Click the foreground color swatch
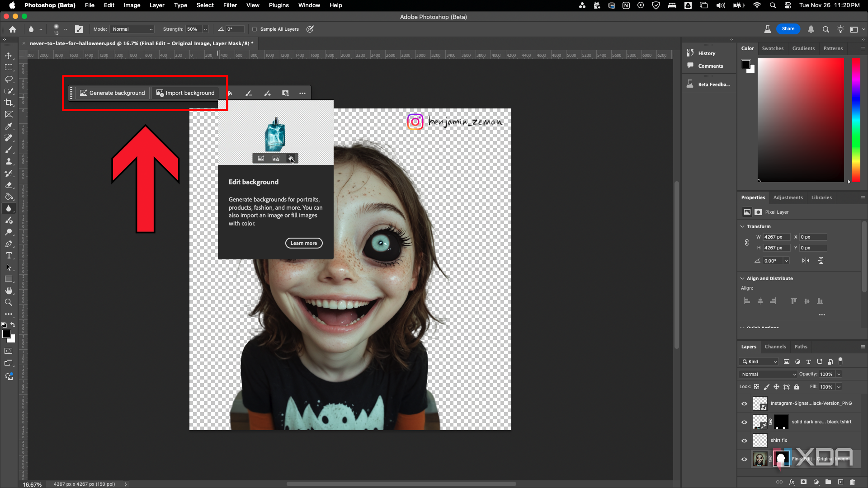The width and height of the screenshot is (868, 488). tap(6, 334)
